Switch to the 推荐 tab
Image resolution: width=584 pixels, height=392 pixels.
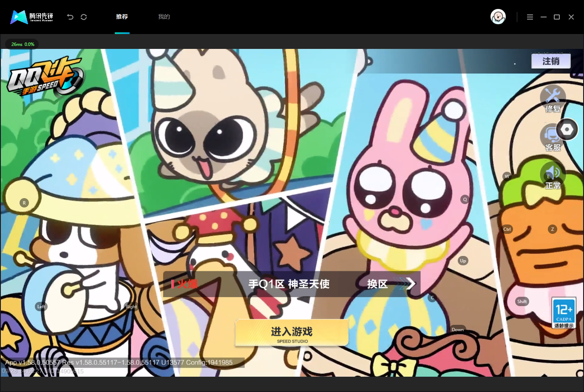coord(122,17)
